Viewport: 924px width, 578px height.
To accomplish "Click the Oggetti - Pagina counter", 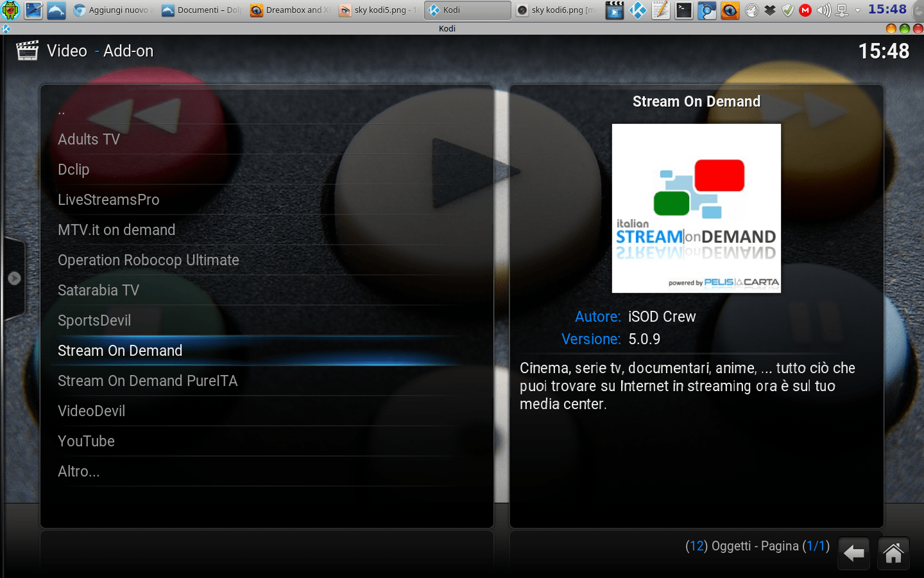I will pyautogui.click(x=757, y=546).
